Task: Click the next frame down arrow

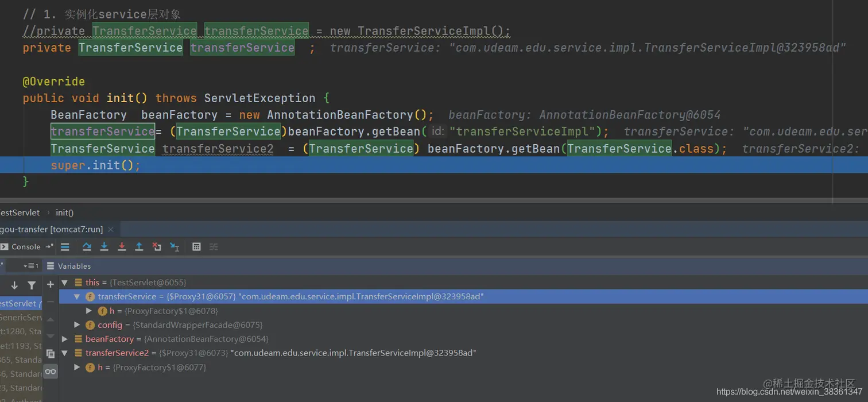Action: coord(14,285)
